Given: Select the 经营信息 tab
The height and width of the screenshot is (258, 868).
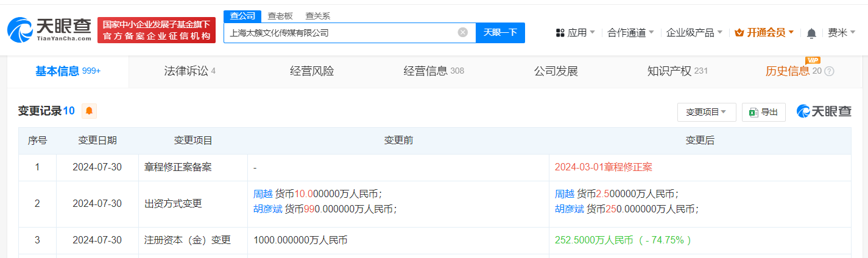Looking at the screenshot, I should pos(434,71).
